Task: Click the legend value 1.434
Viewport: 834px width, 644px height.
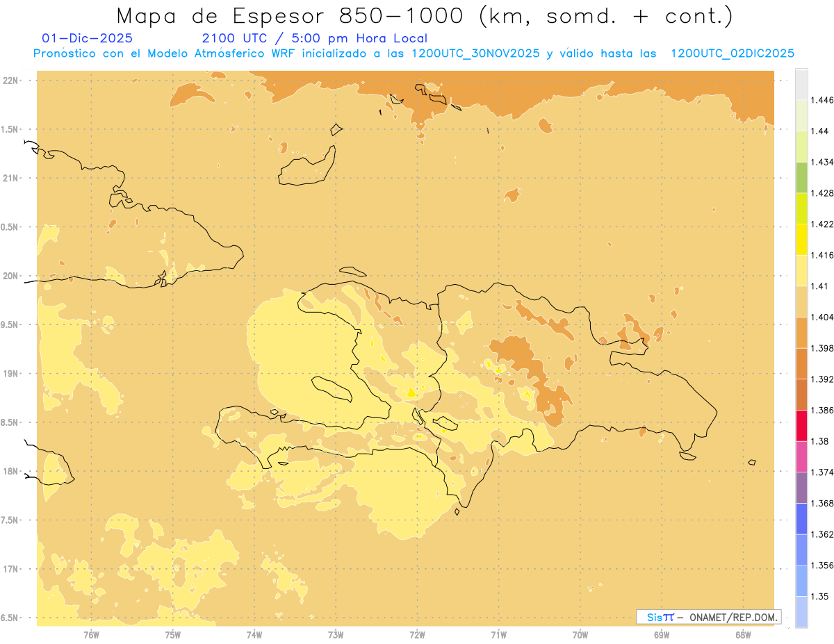Action: pyautogui.click(x=821, y=163)
